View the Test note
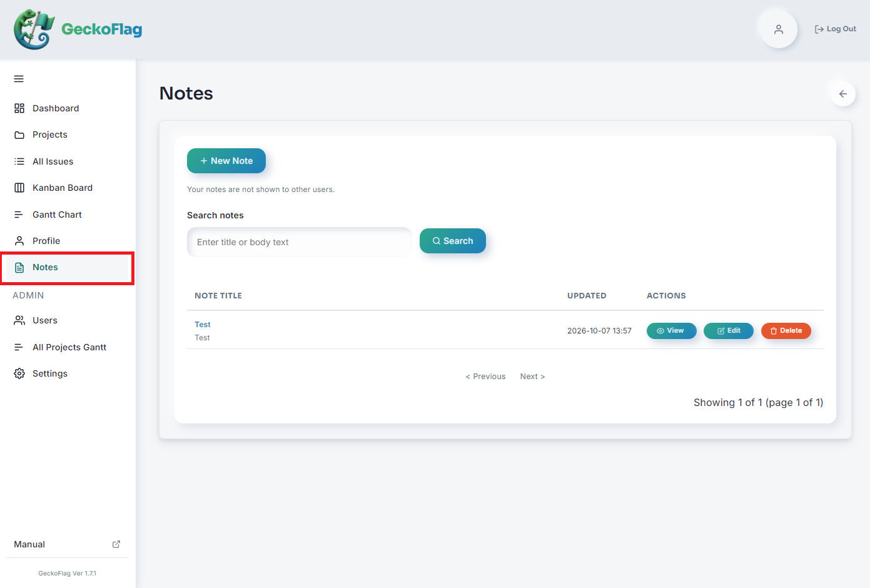The height and width of the screenshot is (588, 870). (x=672, y=331)
